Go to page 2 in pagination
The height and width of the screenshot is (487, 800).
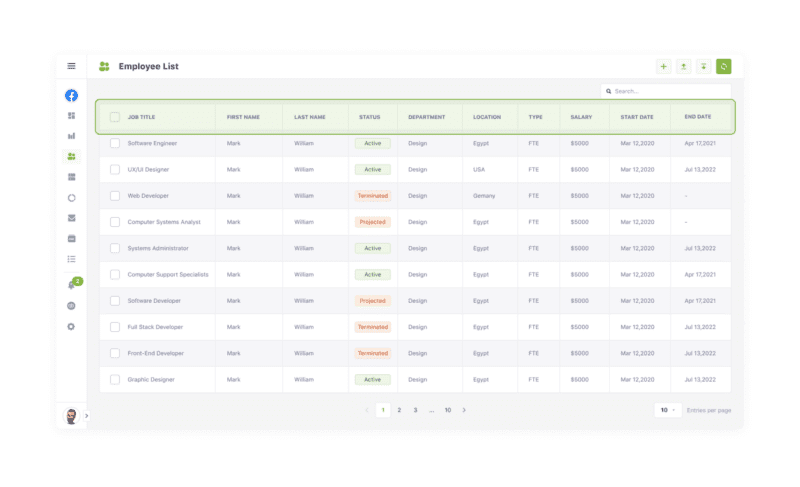point(399,410)
